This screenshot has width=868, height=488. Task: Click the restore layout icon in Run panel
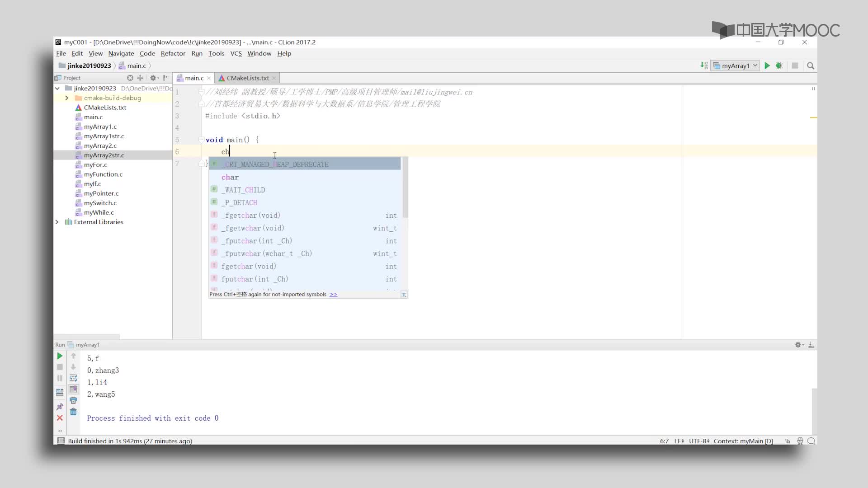60,392
